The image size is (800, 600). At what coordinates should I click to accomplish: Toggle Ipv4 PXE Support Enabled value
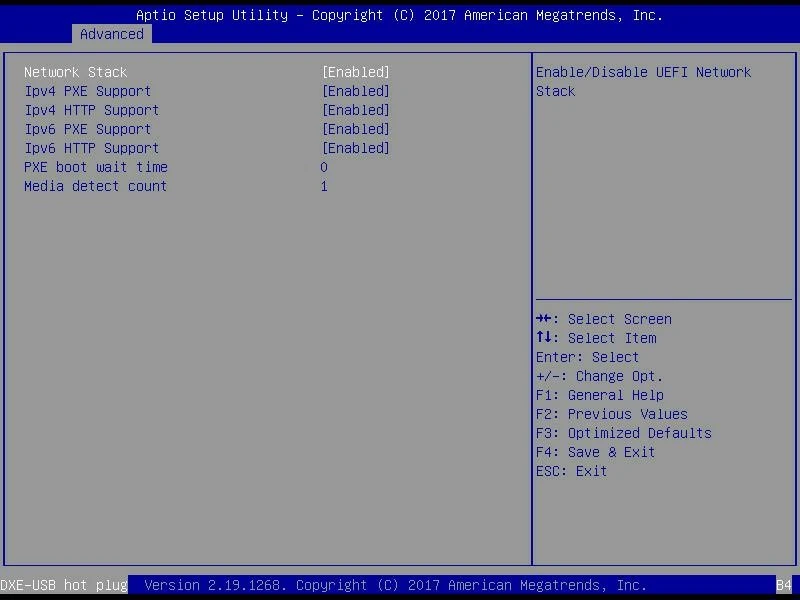[x=355, y=91]
